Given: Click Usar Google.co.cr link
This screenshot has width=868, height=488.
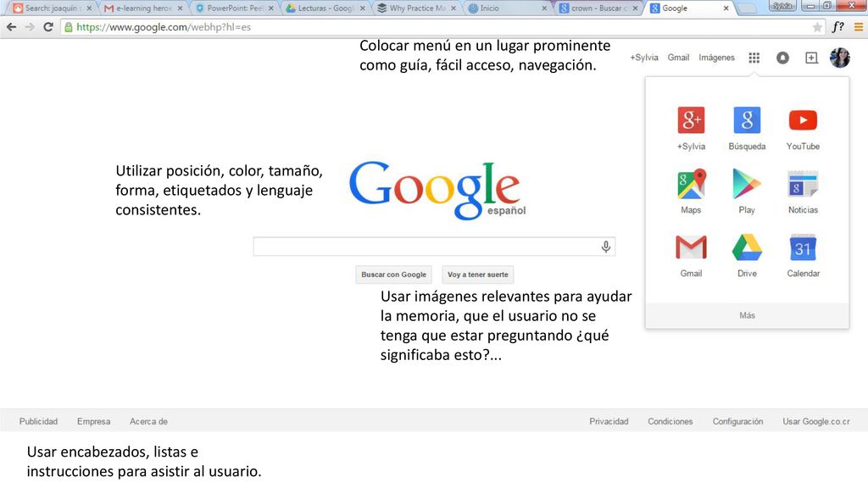Looking at the screenshot, I should (816, 422).
